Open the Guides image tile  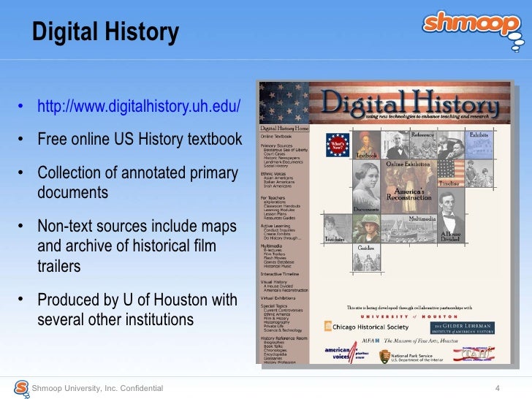[x=366, y=257]
